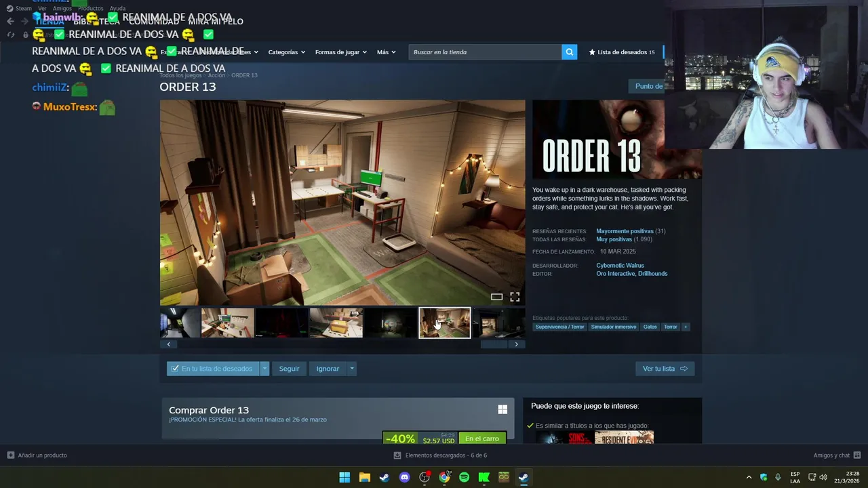Open the Ver menu

42,8
